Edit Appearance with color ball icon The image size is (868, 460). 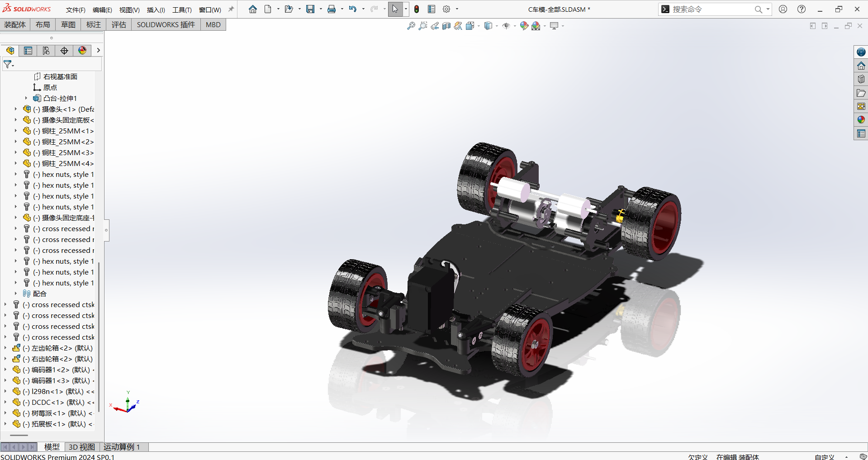(524, 26)
